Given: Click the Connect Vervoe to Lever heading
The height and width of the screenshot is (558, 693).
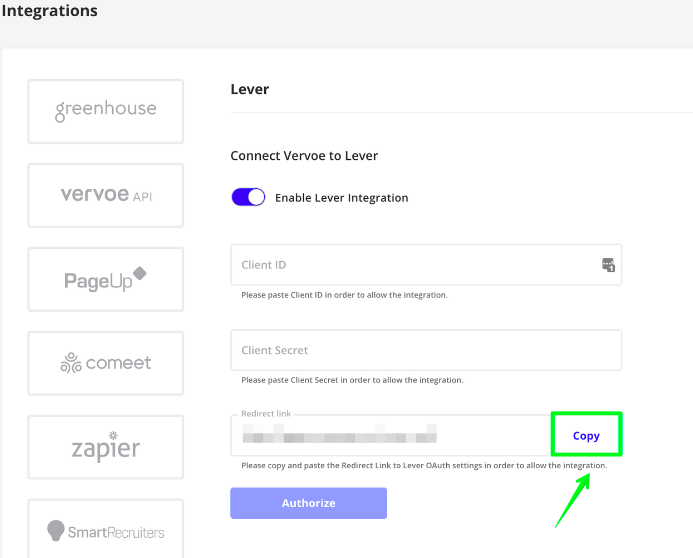Looking at the screenshot, I should 304,156.
